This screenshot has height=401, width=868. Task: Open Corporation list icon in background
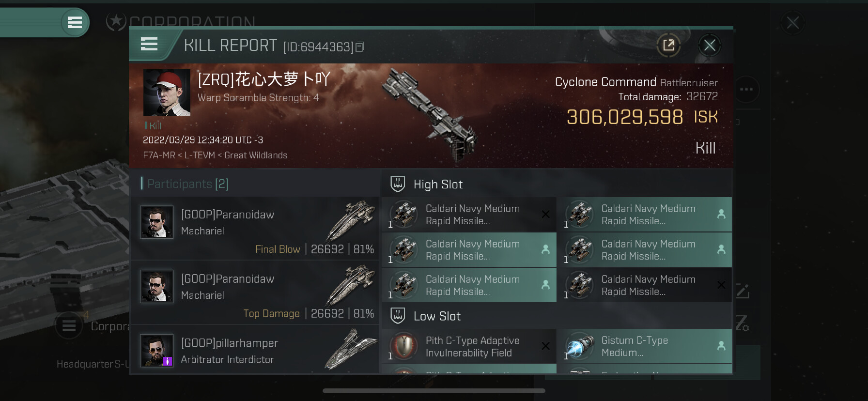point(69,326)
